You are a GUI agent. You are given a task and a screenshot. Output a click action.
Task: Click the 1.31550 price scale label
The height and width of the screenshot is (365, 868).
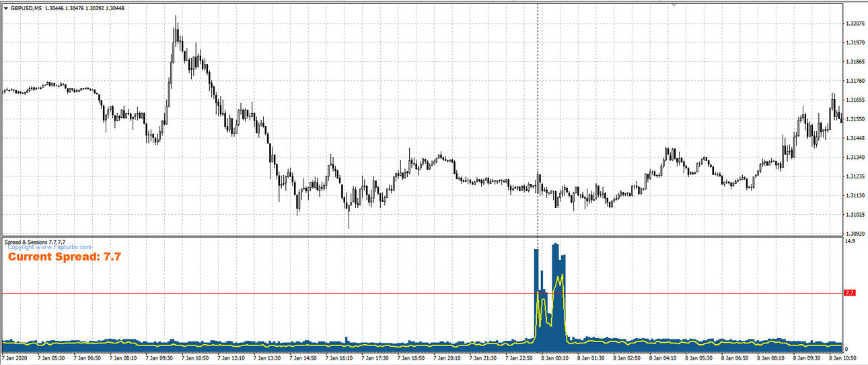point(855,119)
